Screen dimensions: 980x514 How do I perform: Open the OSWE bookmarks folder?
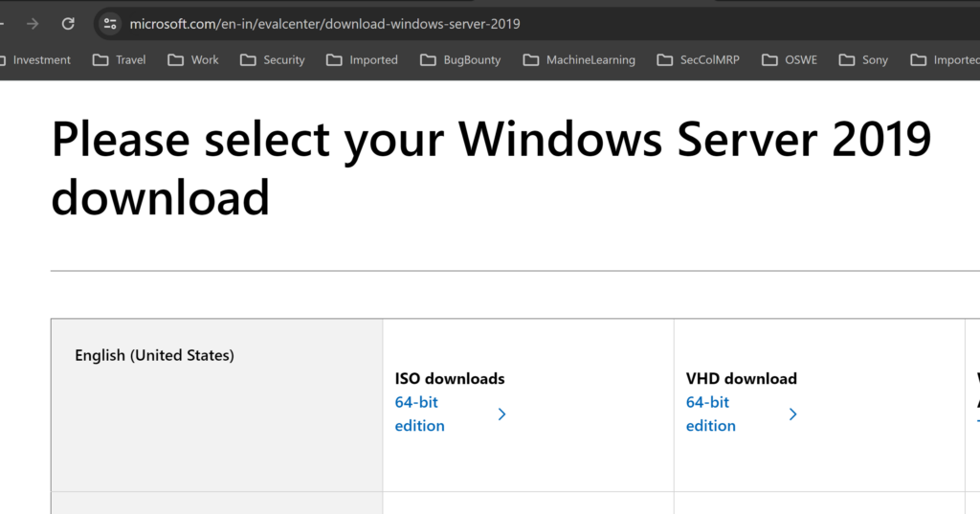pyautogui.click(x=790, y=60)
